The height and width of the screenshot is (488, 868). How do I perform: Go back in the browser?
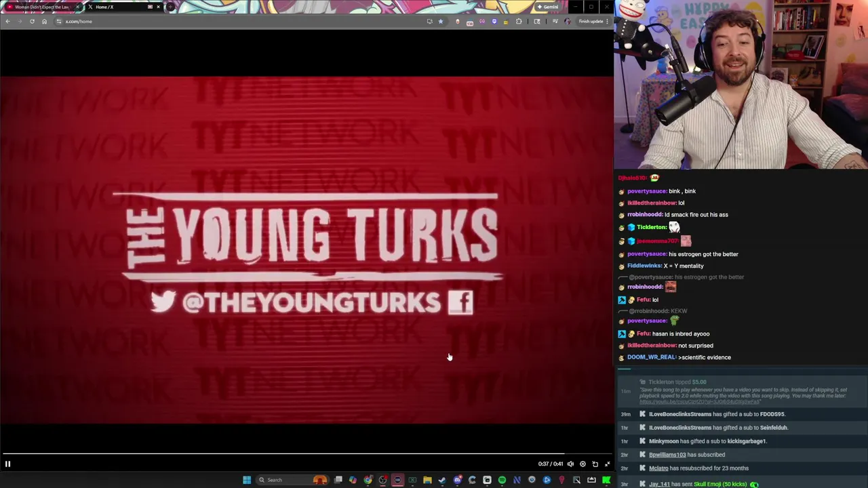click(7, 21)
